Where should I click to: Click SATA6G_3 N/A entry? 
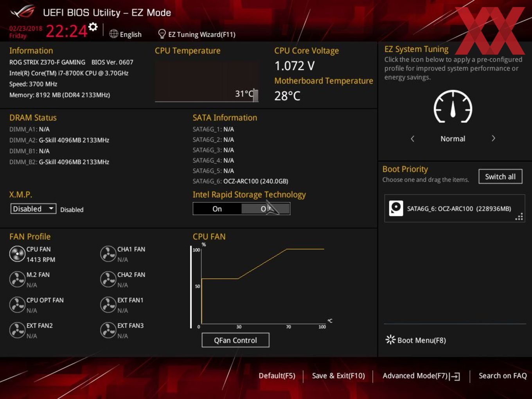213,150
